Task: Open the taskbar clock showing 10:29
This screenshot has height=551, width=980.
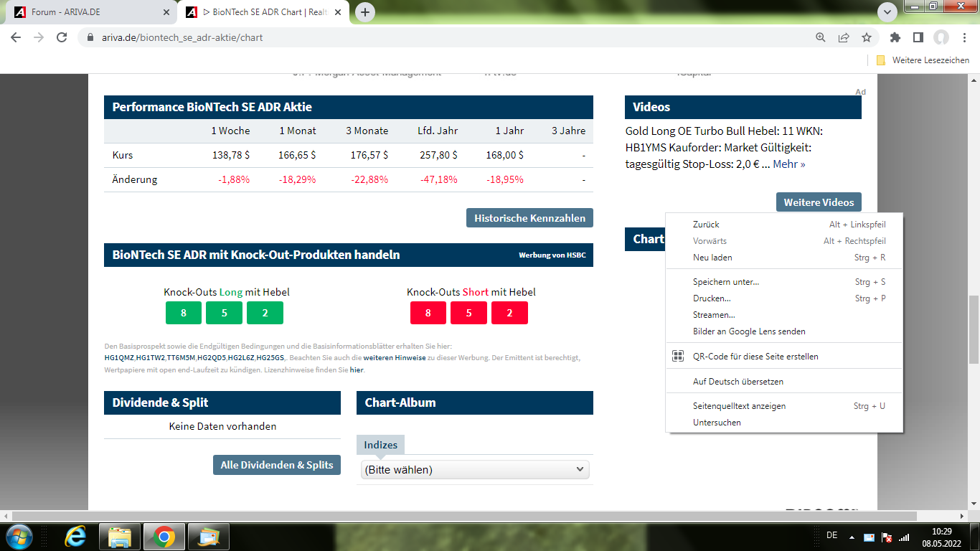Action: click(941, 537)
